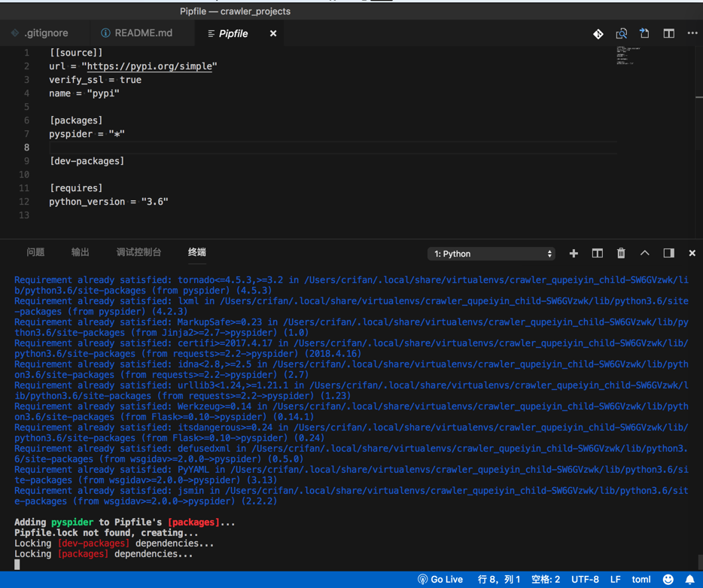This screenshot has height=588, width=703.
Task: Change indentation via 空格: 2
Action: click(545, 580)
